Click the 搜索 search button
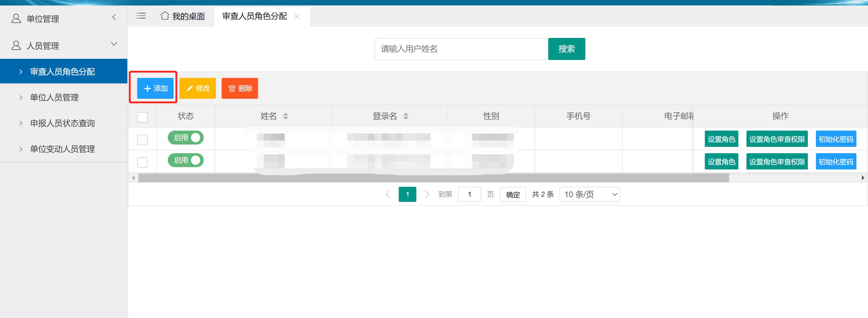This screenshot has height=318, width=868. point(567,49)
